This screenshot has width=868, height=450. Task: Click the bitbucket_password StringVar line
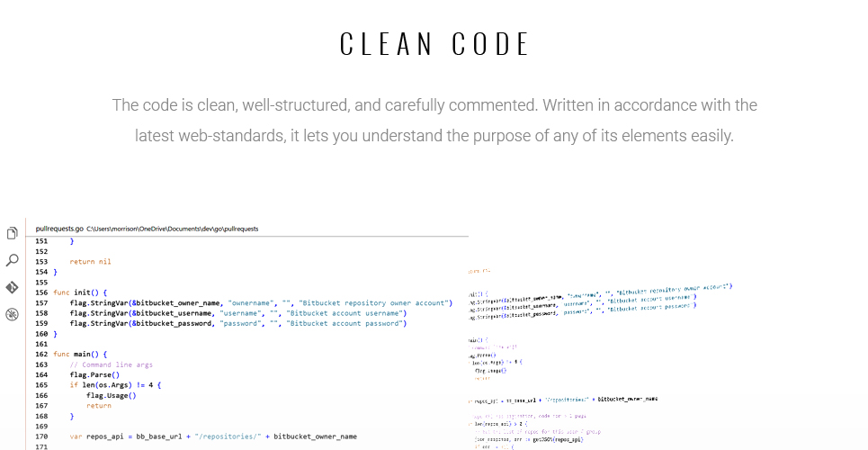point(238,324)
